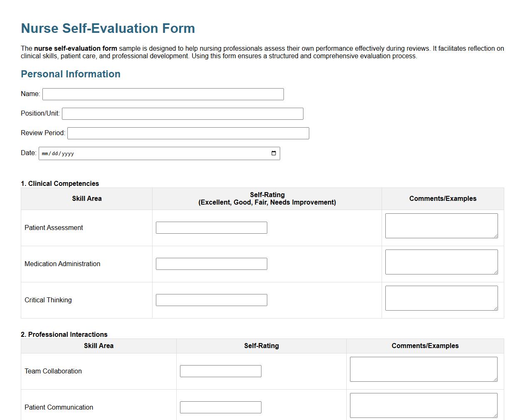Click the Nurse Self-Evaluation Form title
The image size is (525, 420).
(x=108, y=28)
